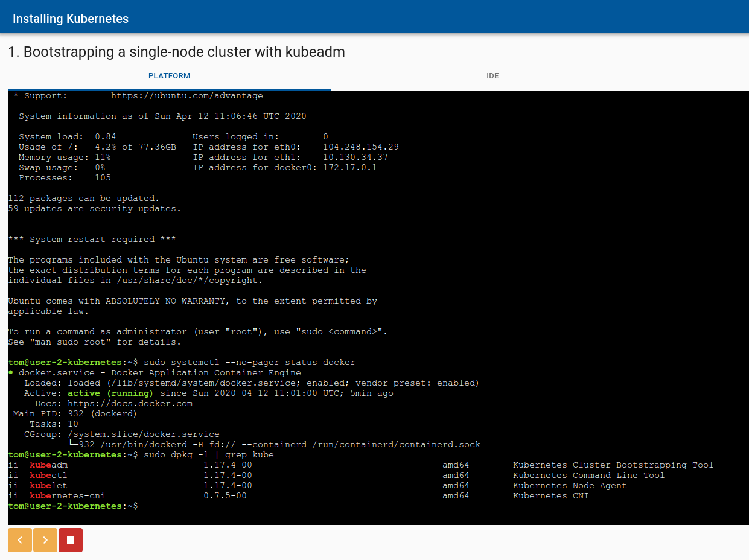The image size is (749, 560).
Task: Click the 'Swap usage: 0%' entry
Action: 62,167
